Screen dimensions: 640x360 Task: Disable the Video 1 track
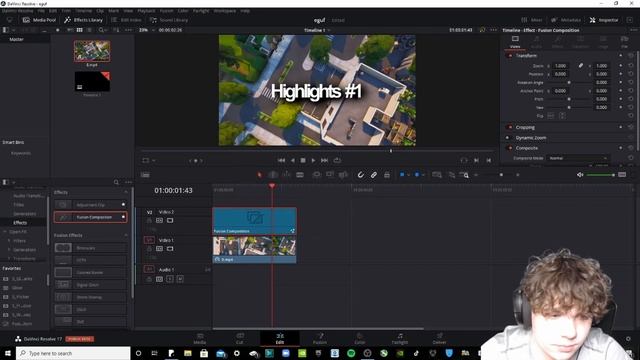tap(170, 249)
